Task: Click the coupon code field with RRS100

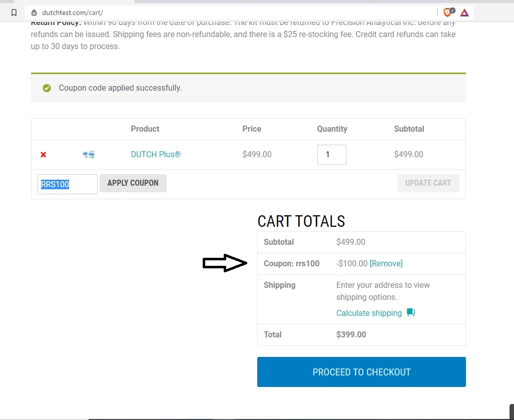Action: (x=67, y=184)
